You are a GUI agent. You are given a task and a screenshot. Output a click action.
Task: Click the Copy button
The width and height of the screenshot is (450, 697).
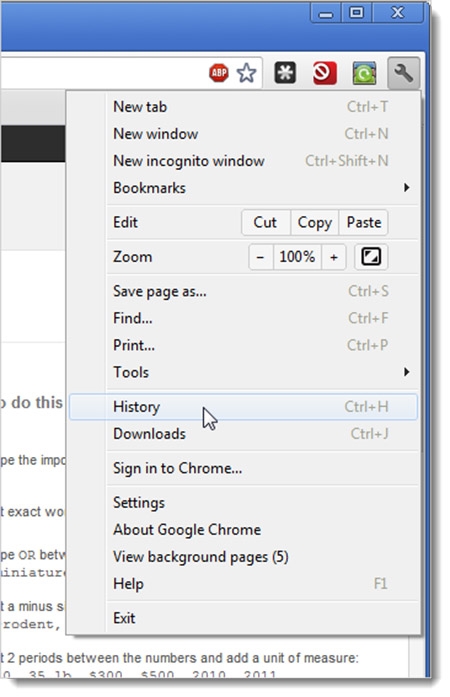point(314,222)
